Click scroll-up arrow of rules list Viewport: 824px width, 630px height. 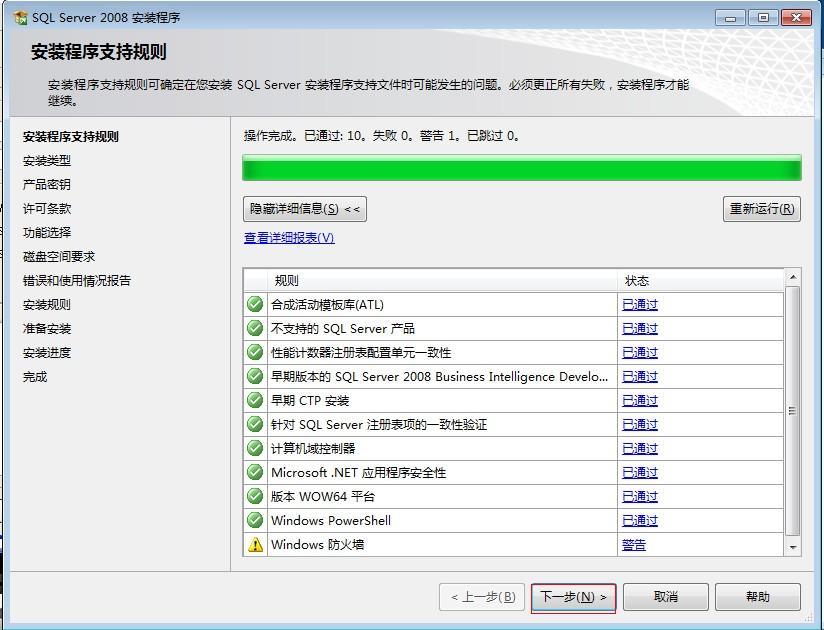[x=793, y=277]
